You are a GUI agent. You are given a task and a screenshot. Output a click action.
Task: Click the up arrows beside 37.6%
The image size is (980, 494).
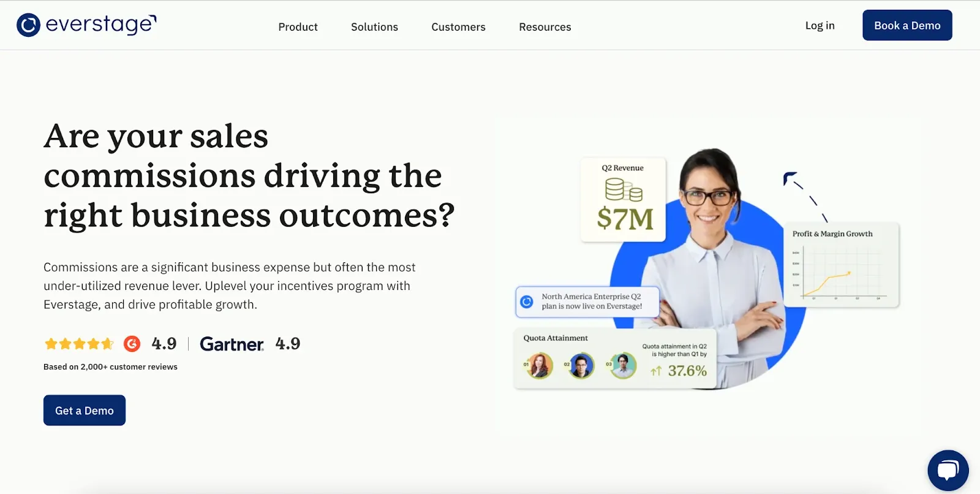pyautogui.click(x=656, y=371)
